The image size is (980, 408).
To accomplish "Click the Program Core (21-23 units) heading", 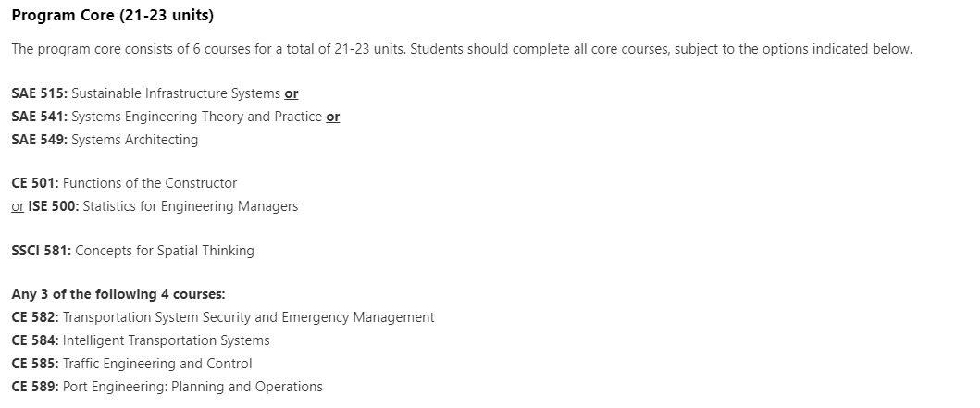I will coord(113,17).
